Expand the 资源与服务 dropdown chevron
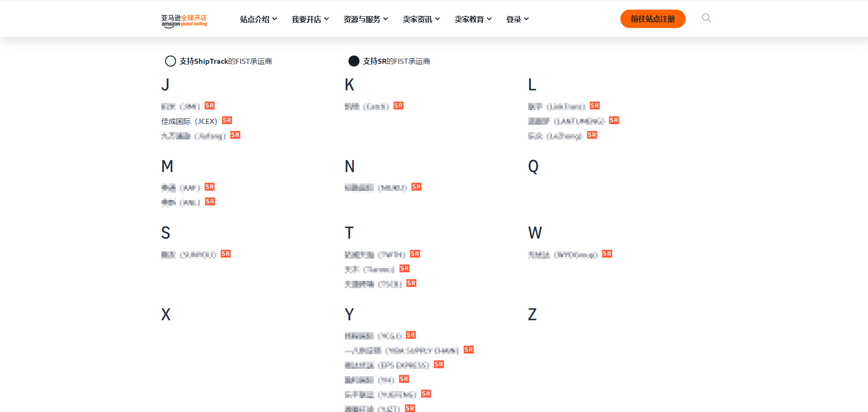868x412 pixels. pos(386,19)
